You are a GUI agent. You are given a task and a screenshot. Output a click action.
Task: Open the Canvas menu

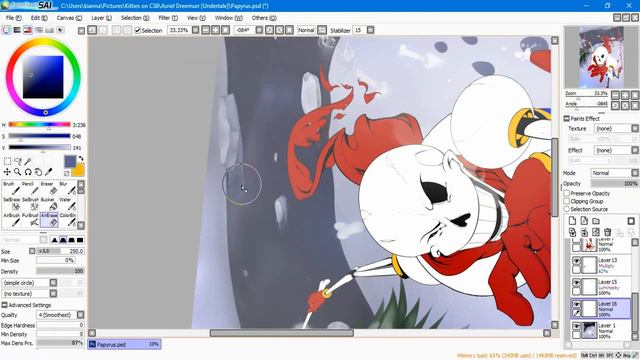tap(69, 18)
